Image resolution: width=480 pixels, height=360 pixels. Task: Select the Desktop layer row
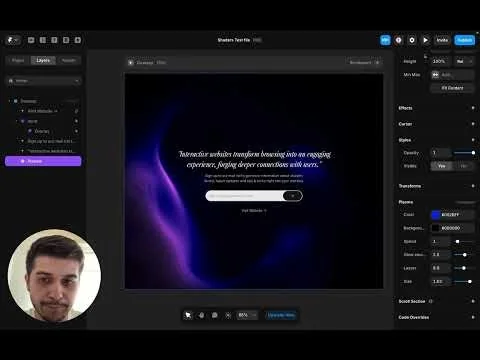(x=43, y=101)
